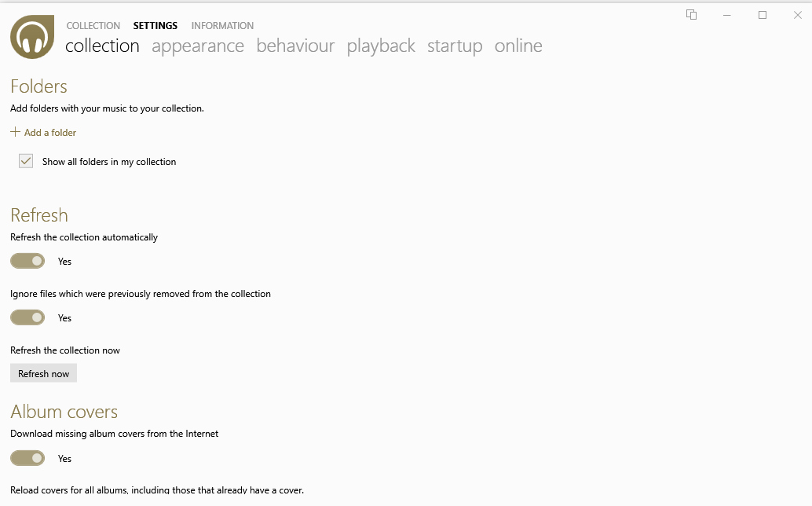Select the SETTINGS top menu

click(155, 26)
